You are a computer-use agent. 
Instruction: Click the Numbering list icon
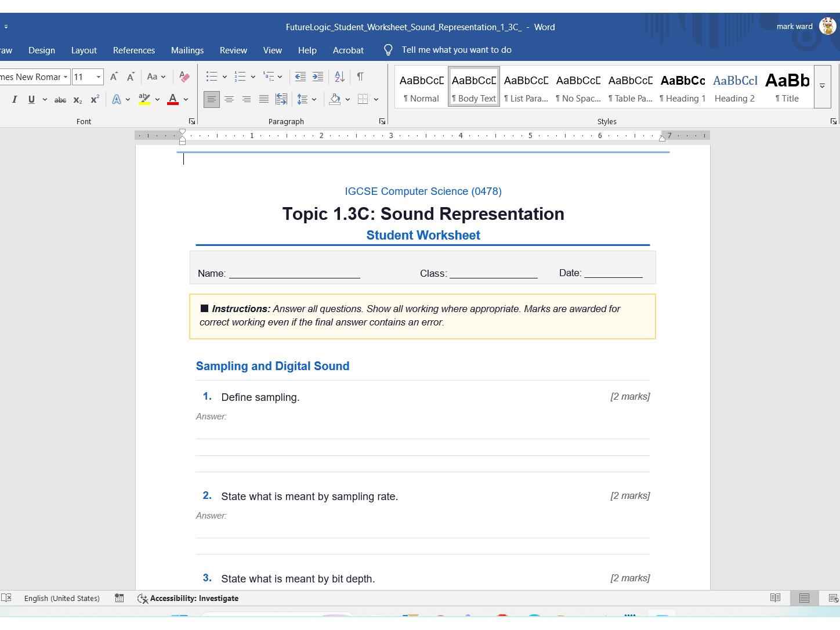coord(240,77)
